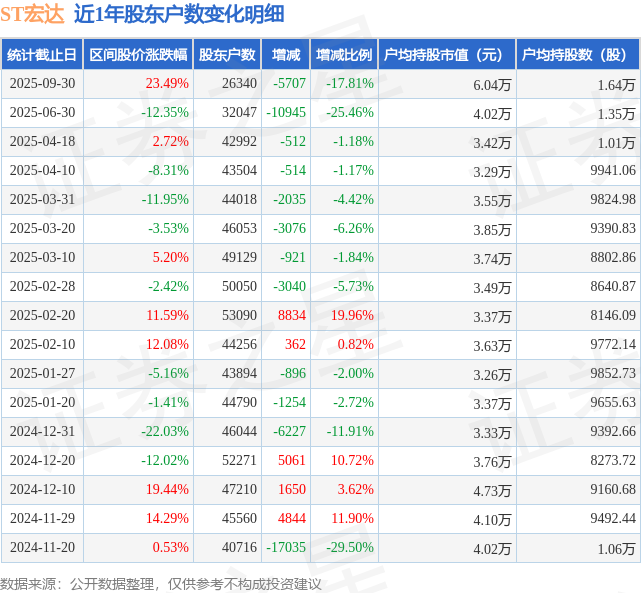
Task: Click date cell 2025-02-28
Action: tap(43, 286)
